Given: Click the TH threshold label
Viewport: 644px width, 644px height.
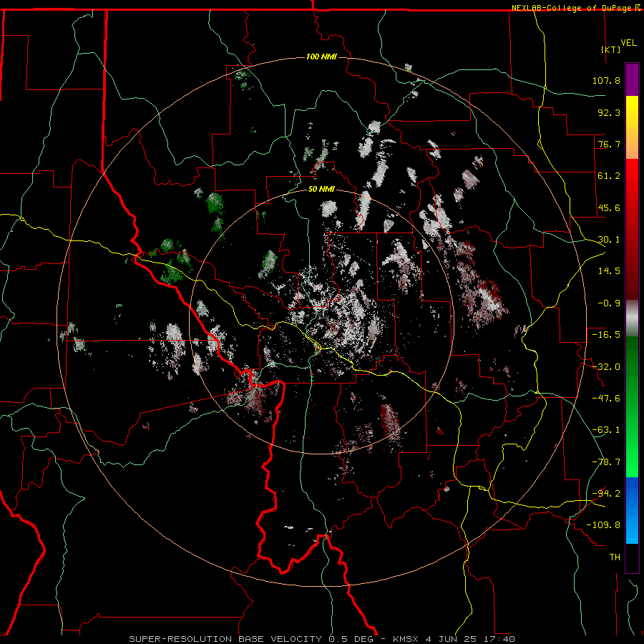Looking at the screenshot, I should point(615,557).
